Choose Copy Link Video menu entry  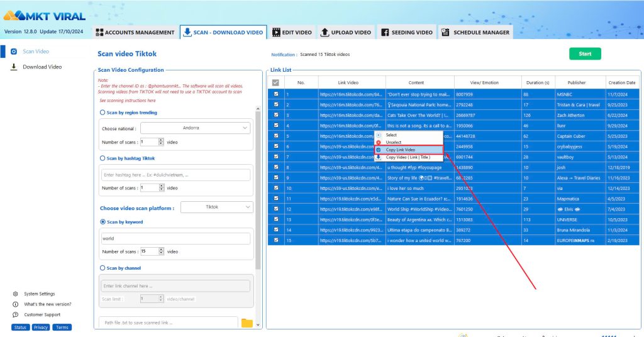(x=409, y=150)
